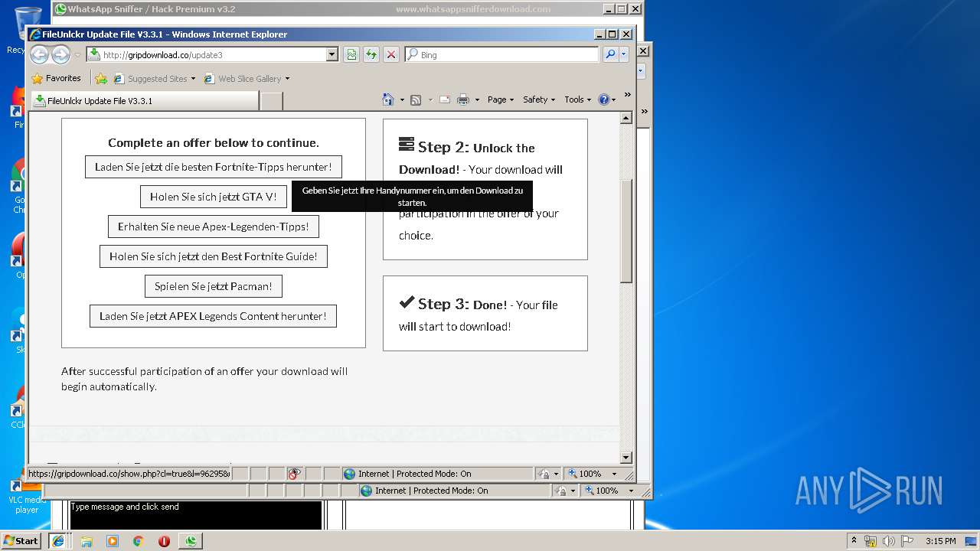Open the Opera taskbar icon
The image size is (980, 551).
(x=164, y=541)
